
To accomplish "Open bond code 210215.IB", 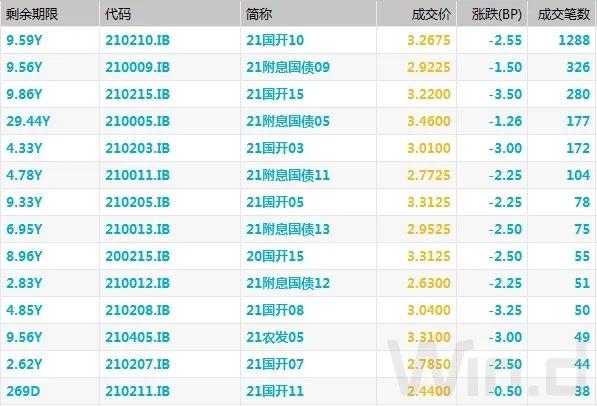I will tap(137, 94).
